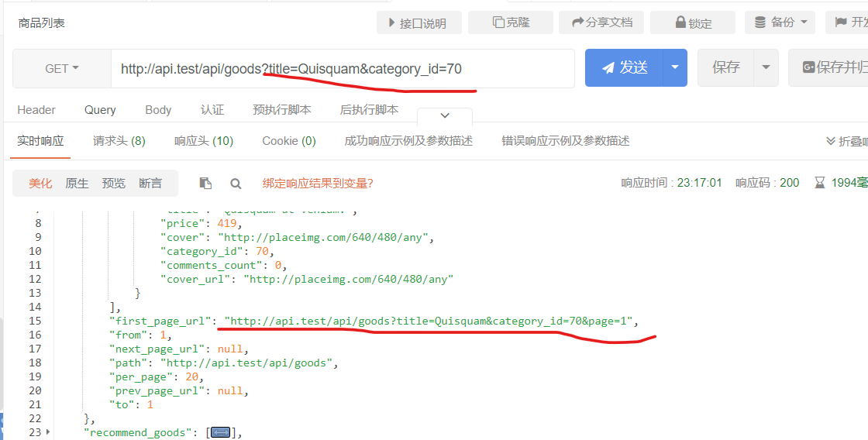The width and height of the screenshot is (868, 440).
Task: Collapse the request panel chevron
Action: click(445, 115)
